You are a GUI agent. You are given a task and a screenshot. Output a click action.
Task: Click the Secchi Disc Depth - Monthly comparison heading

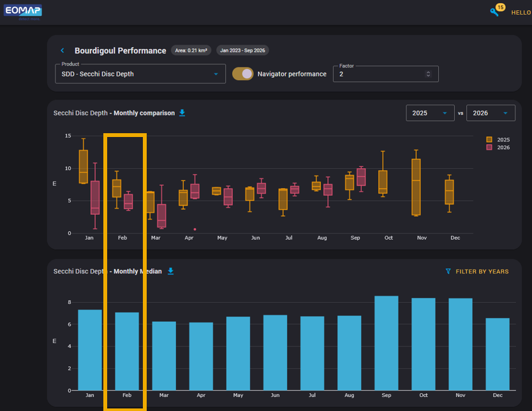[x=114, y=113]
